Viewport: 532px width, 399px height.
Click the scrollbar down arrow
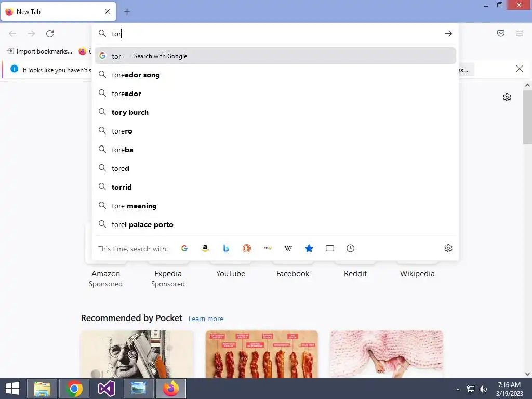tap(527, 374)
